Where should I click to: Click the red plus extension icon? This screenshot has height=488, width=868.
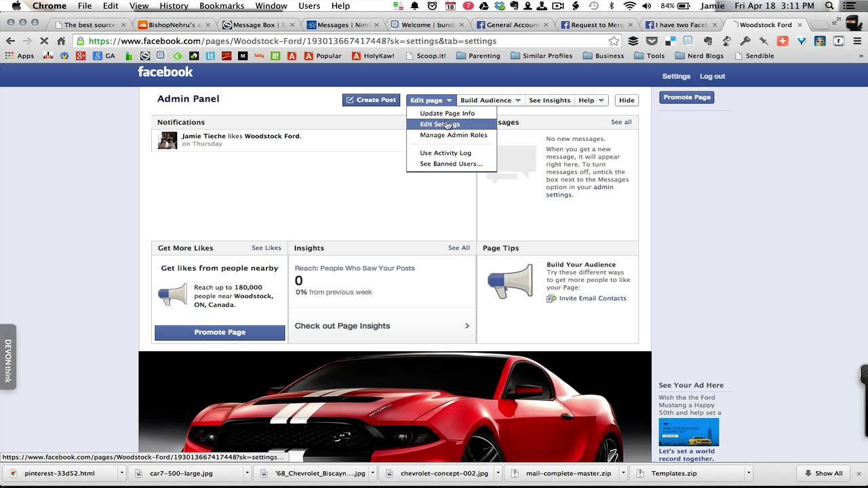coord(783,41)
